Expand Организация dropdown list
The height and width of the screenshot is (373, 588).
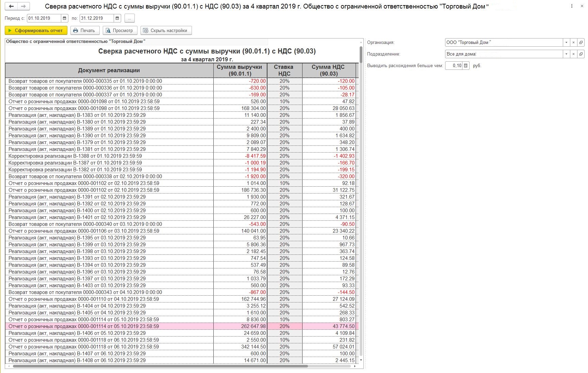tap(566, 43)
